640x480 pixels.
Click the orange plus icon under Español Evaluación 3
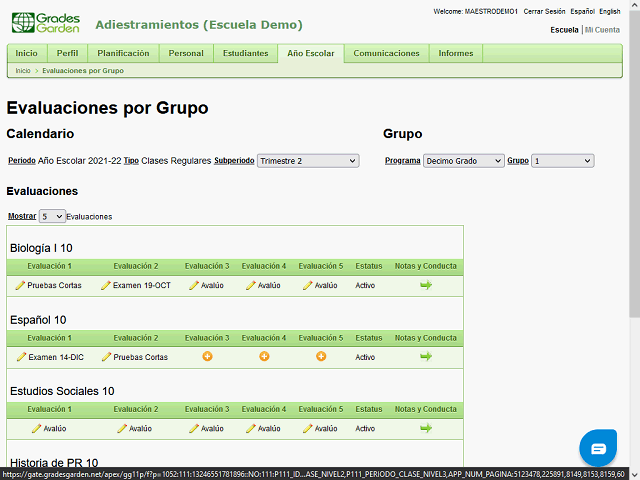(x=207, y=356)
